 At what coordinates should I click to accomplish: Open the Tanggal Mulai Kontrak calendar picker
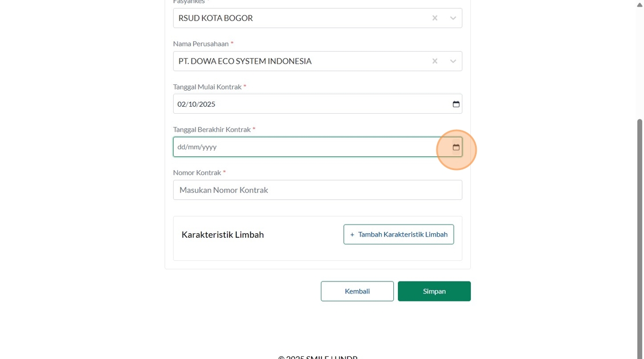456,104
